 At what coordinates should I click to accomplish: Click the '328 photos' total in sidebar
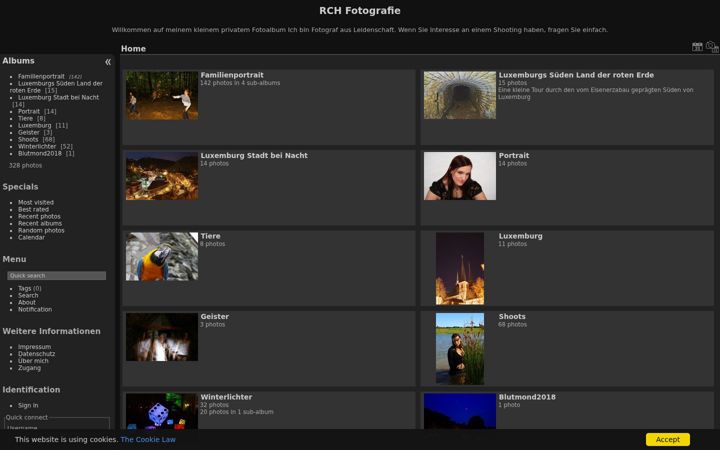pyautogui.click(x=25, y=165)
